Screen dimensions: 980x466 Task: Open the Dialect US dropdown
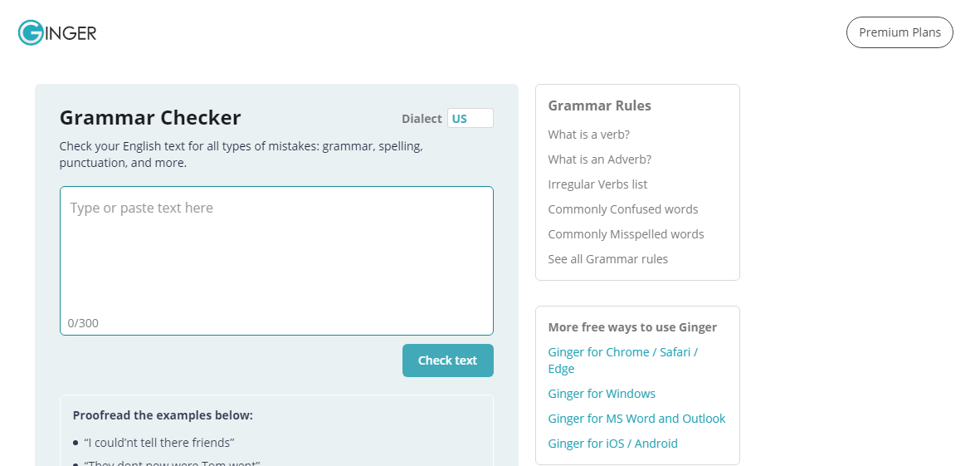[x=470, y=119]
